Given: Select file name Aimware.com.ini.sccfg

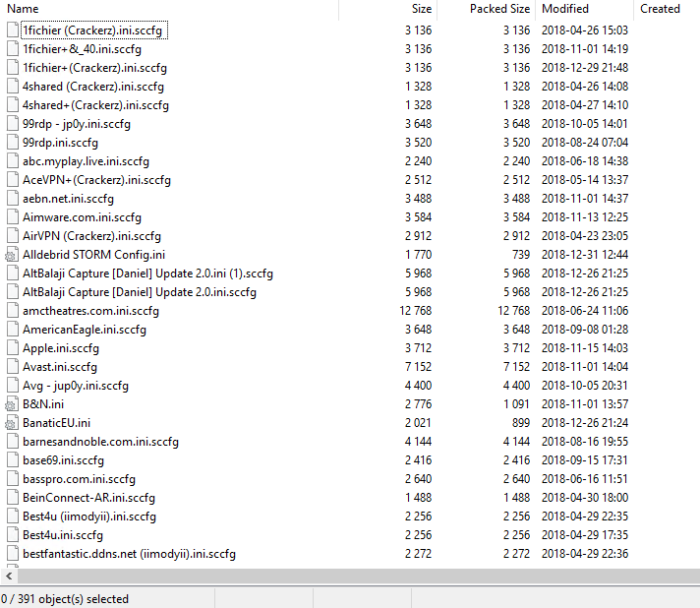Looking at the screenshot, I should (x=82, y=217).
